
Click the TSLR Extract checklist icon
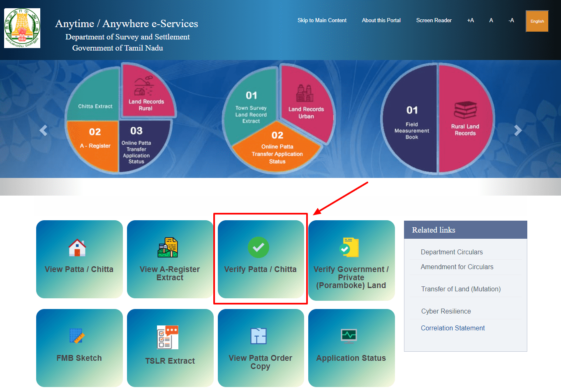click(168, 337)
